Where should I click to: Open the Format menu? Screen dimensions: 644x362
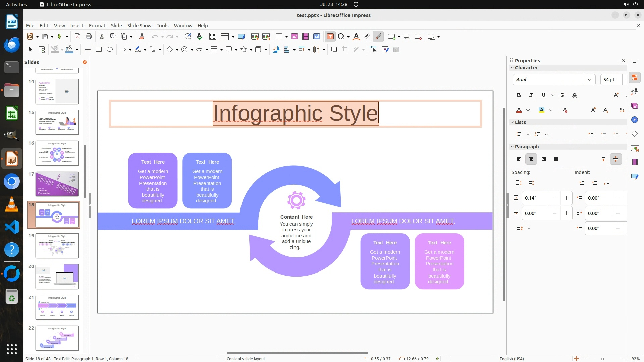click(x=97, y=26)
